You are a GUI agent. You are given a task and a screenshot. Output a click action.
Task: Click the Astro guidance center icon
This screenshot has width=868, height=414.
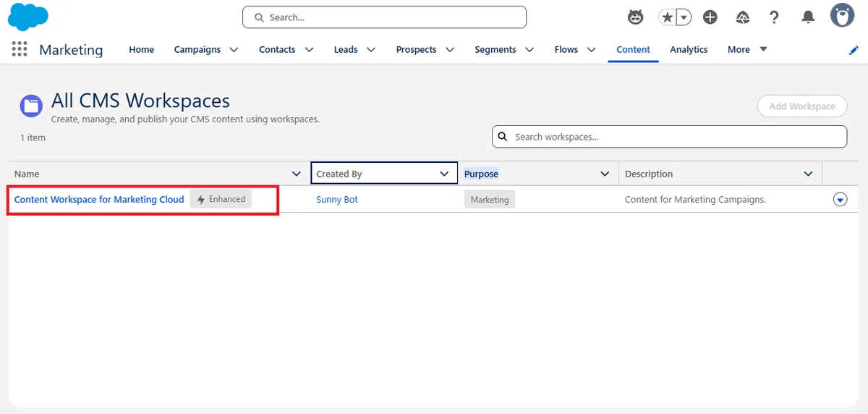click(635, 17)
